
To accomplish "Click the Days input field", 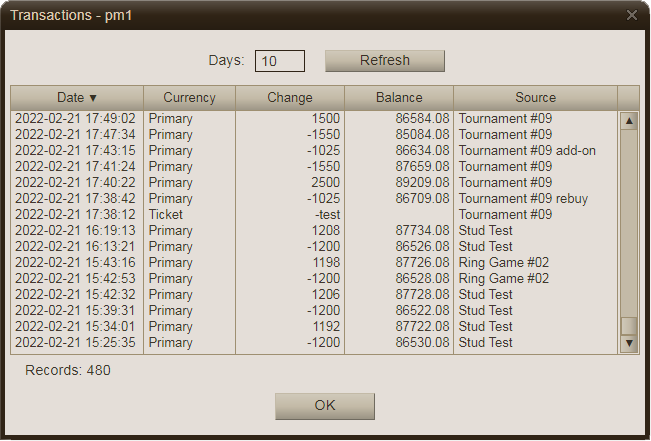I will click(x=279, y=61).
